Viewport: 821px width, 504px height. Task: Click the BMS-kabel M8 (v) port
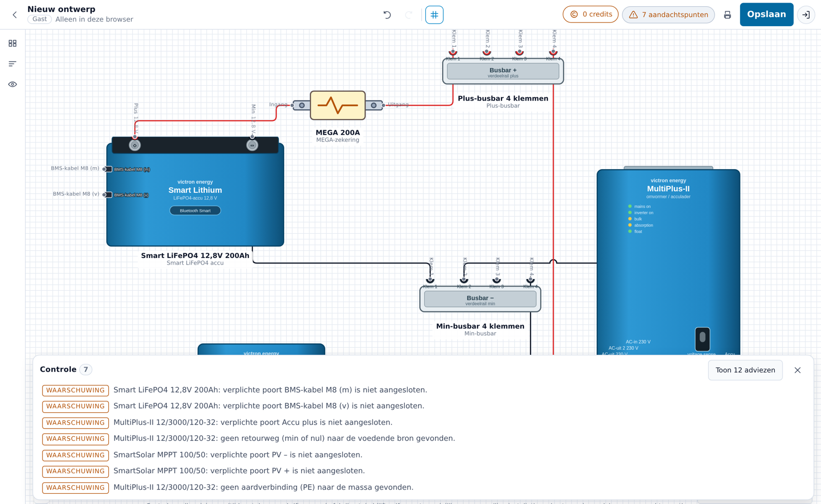point(105,195)
